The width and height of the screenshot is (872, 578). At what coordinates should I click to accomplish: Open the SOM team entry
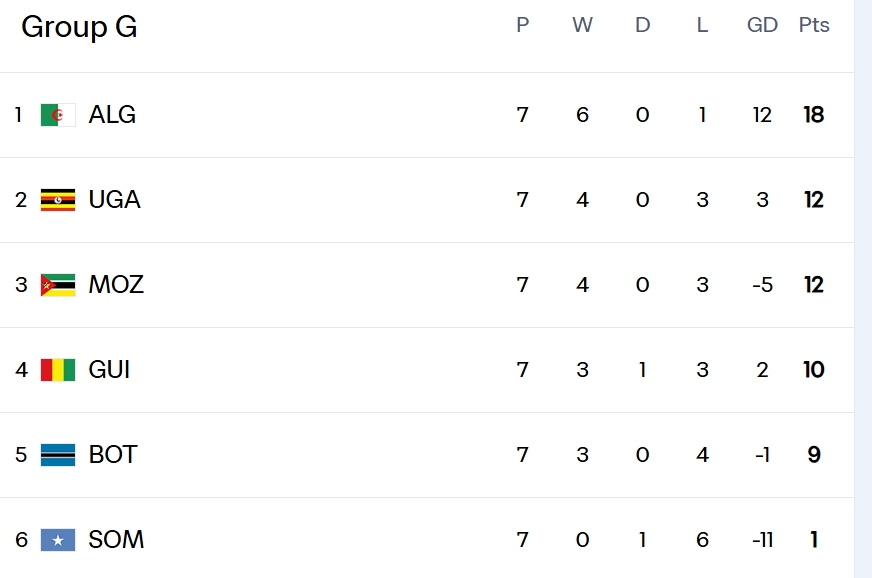tap(116, 540)
